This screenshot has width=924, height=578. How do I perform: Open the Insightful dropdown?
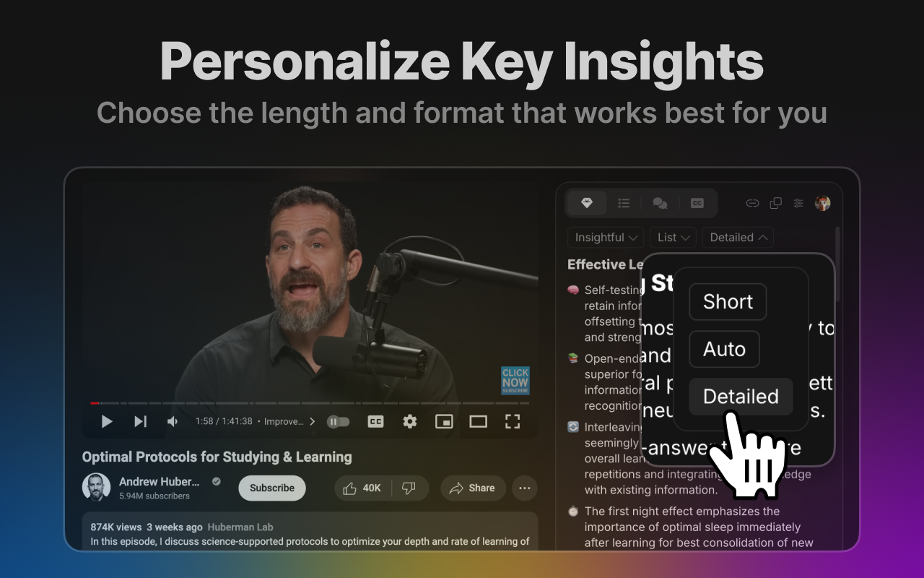point(605,237)
